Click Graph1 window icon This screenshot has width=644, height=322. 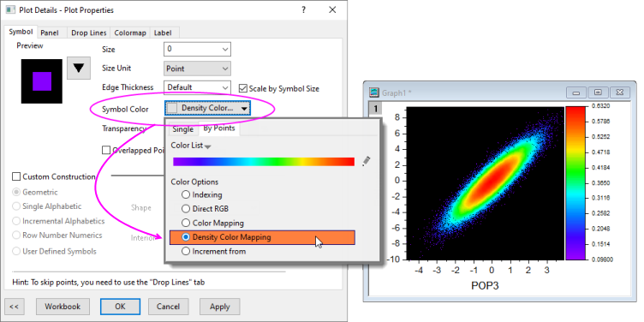tap(373, 92)
